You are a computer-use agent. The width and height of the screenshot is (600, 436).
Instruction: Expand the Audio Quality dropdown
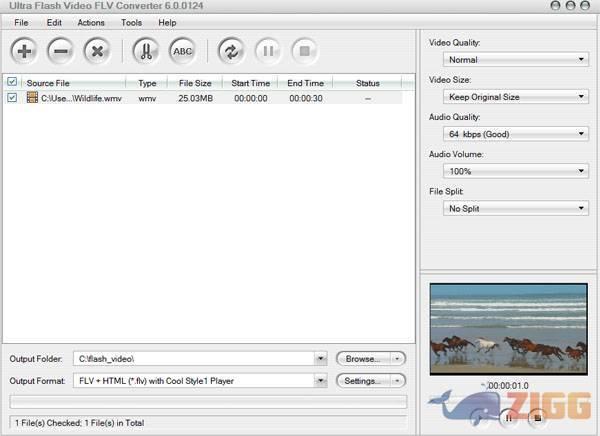514,134
